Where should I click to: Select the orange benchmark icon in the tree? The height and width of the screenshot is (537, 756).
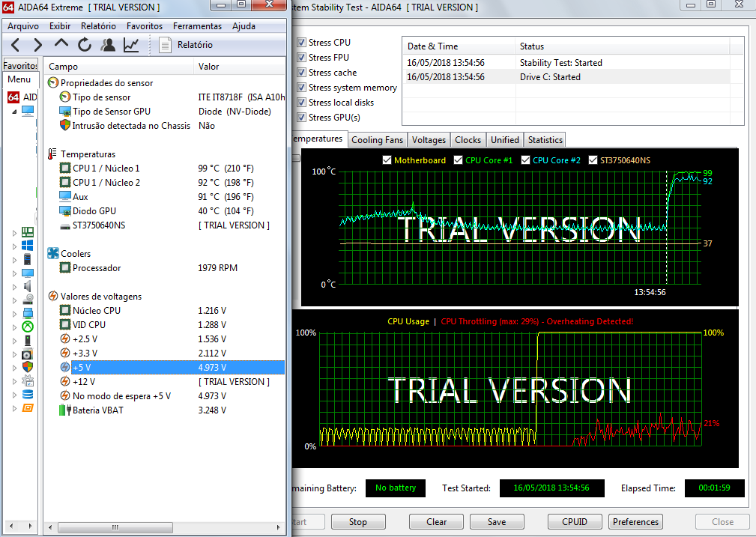tap(28, 408)
